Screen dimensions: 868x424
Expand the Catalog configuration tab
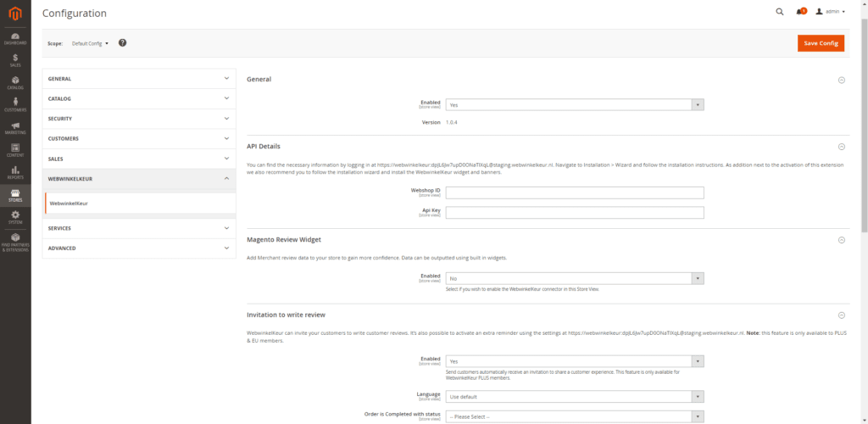(139, 98)
